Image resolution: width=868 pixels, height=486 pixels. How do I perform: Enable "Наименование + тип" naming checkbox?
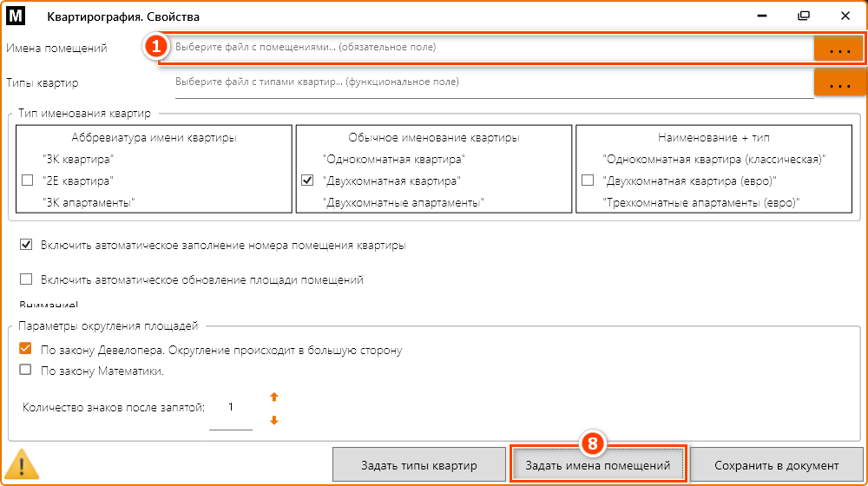tap(588, 181)
